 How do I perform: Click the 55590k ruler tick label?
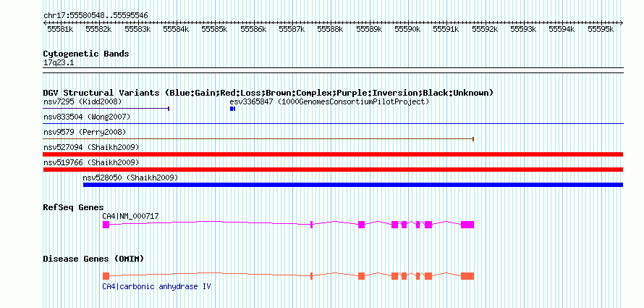408,29
